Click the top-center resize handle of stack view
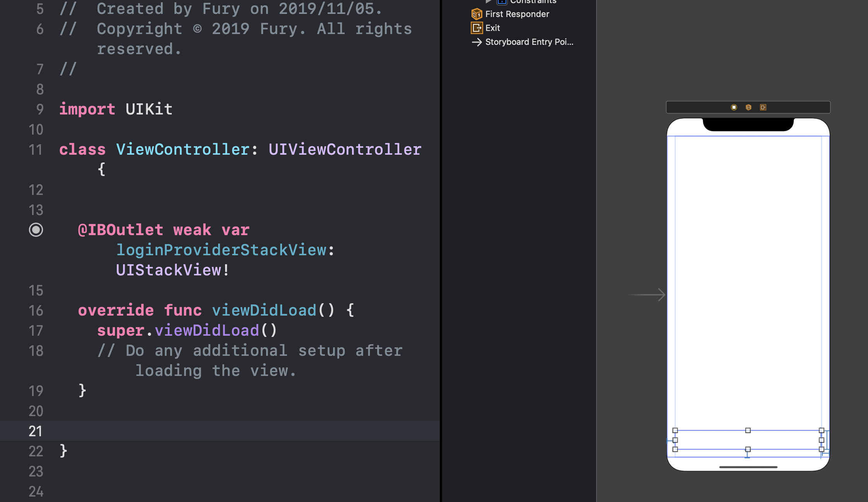Screen dimensions: 868x502 point(748,430)
